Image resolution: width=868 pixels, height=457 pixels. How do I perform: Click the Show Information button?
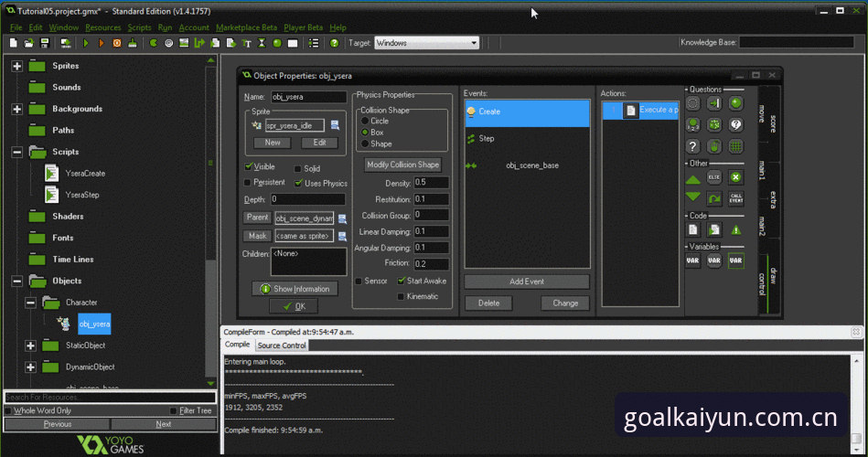[295, 289]
